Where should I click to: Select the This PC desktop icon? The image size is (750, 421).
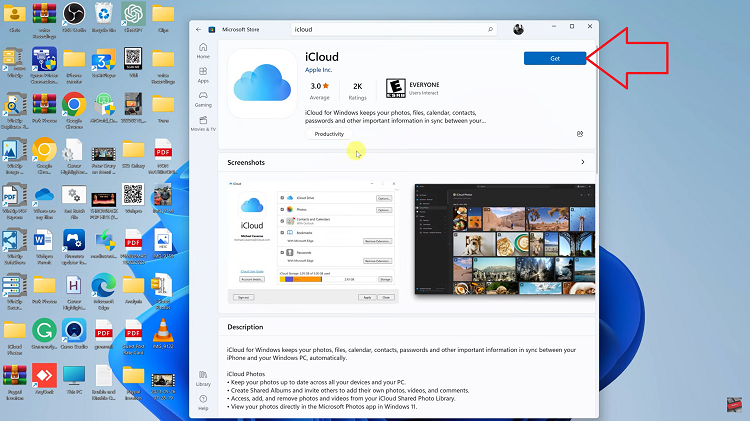pyautogui.click(x=74, y=379)
